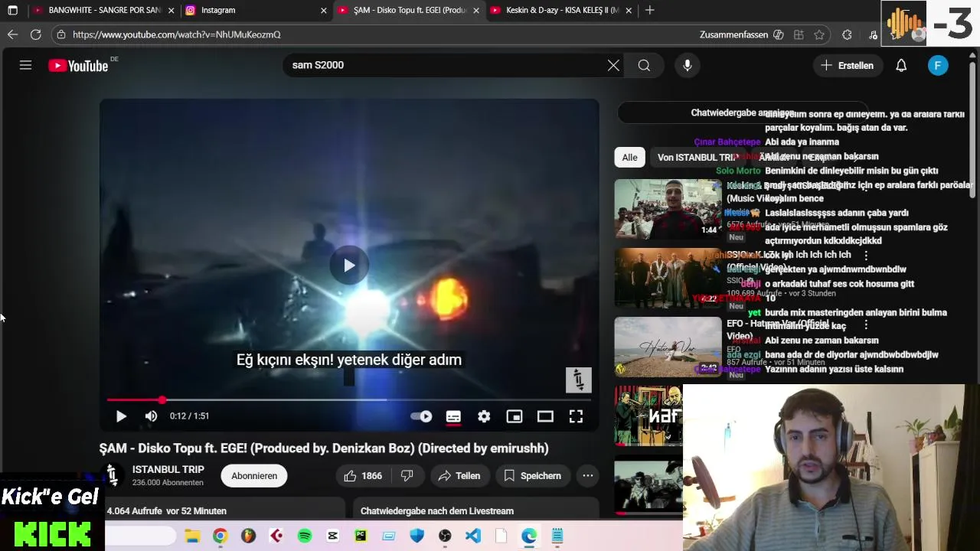Like the video showing 1866 likes

click(x=363, y=476)
